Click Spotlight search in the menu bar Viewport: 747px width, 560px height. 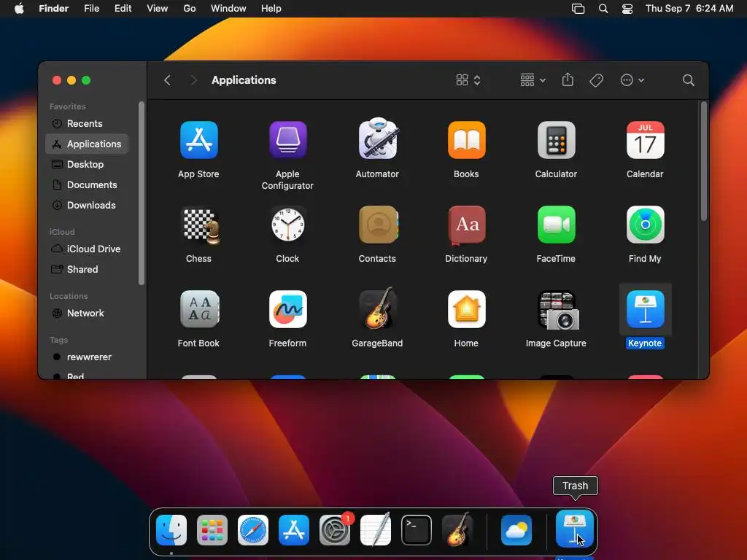coord(603,9)
